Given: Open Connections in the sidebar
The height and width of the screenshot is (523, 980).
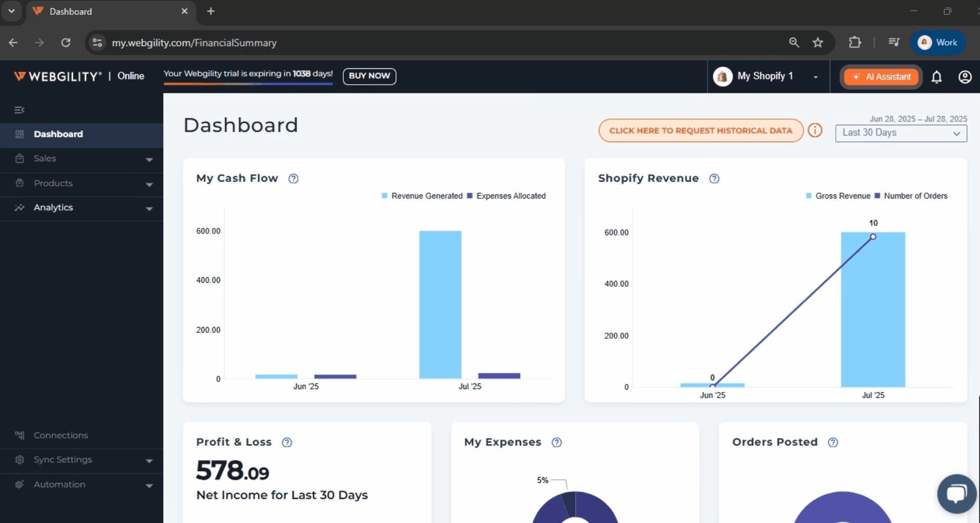Looking at the screenshot, I should click(61, 435).
